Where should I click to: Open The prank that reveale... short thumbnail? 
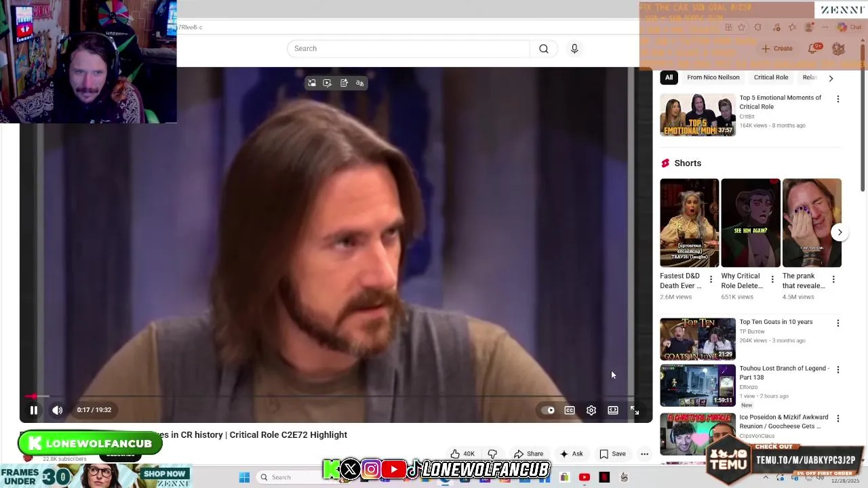pyautogui.click(x=812, y=223)
